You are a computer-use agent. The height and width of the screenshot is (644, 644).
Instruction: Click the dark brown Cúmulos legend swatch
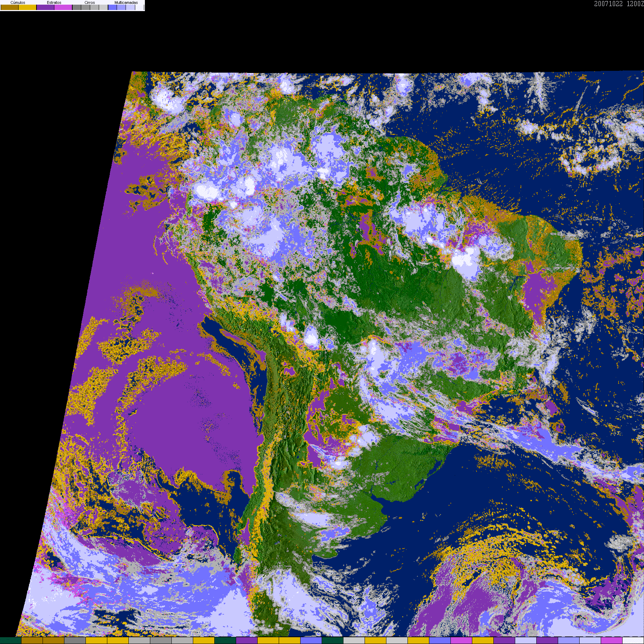point(10,7)
